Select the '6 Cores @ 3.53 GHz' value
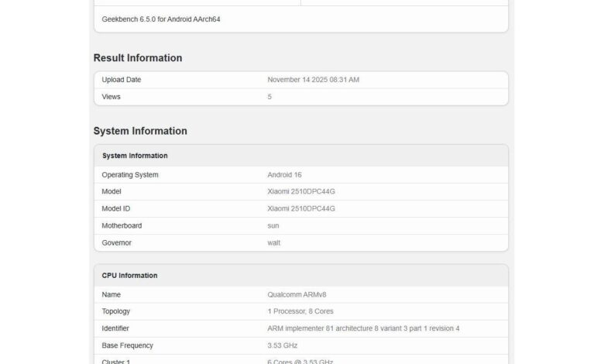604x364 pixels. click(x=300, y=362)
